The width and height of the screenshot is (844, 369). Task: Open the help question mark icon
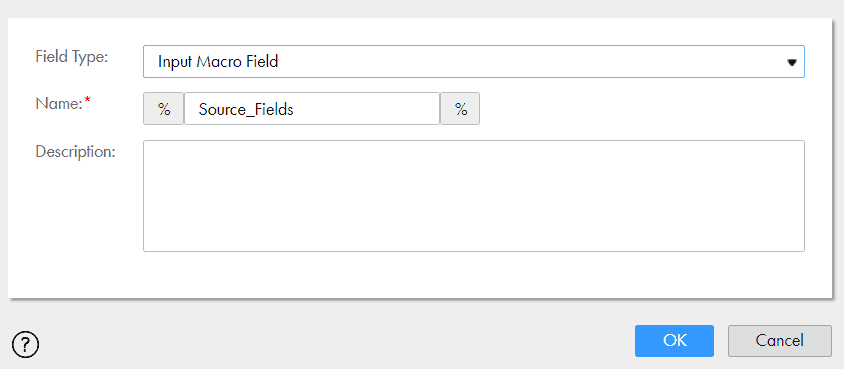point(25,344)
